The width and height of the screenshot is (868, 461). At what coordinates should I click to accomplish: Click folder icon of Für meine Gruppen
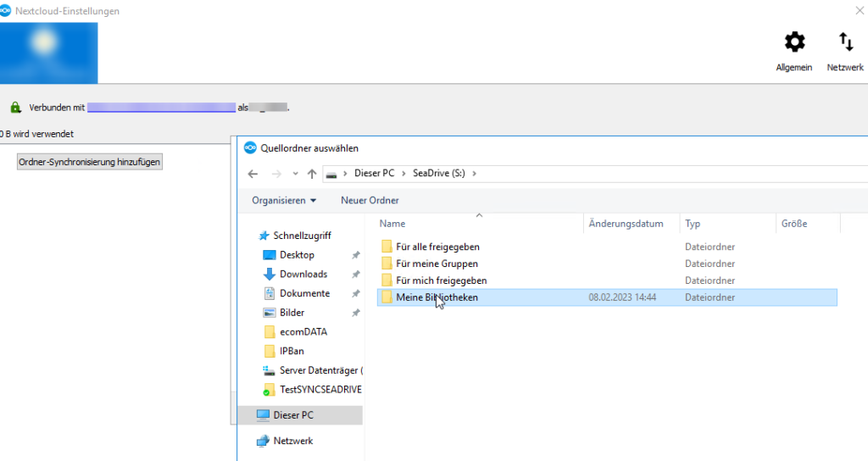387,264
